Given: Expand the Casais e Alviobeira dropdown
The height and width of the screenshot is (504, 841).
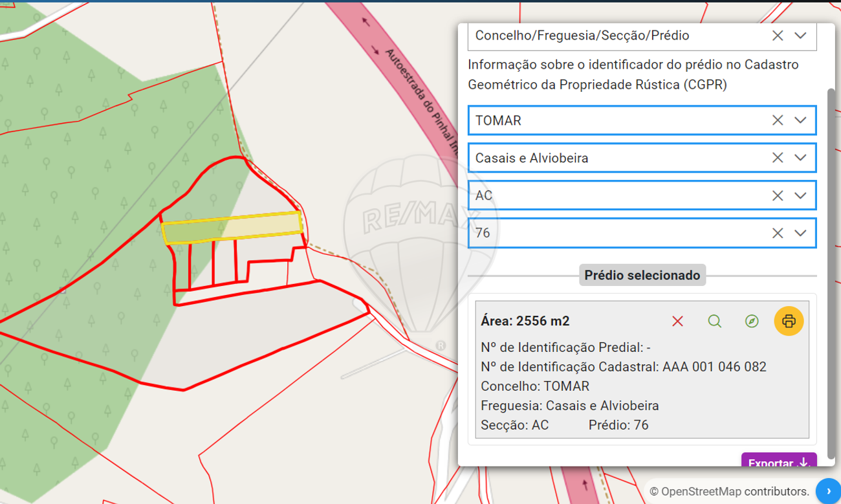Looking at the screenshot, I should point(800,158).
